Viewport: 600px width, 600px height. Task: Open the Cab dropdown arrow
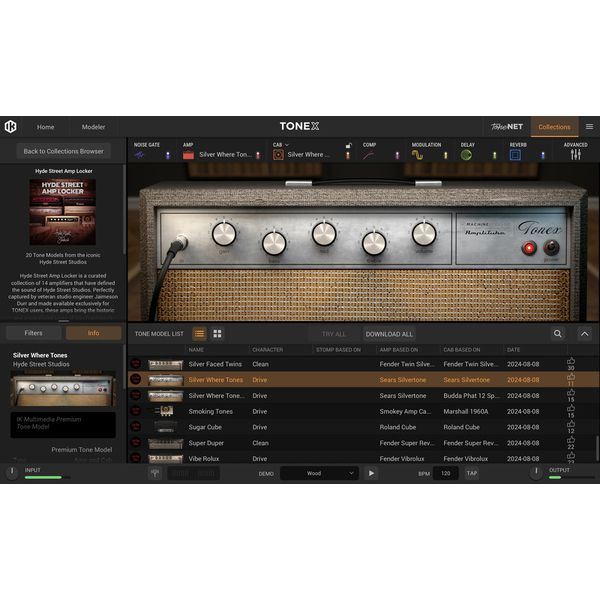tap(287, 145)
